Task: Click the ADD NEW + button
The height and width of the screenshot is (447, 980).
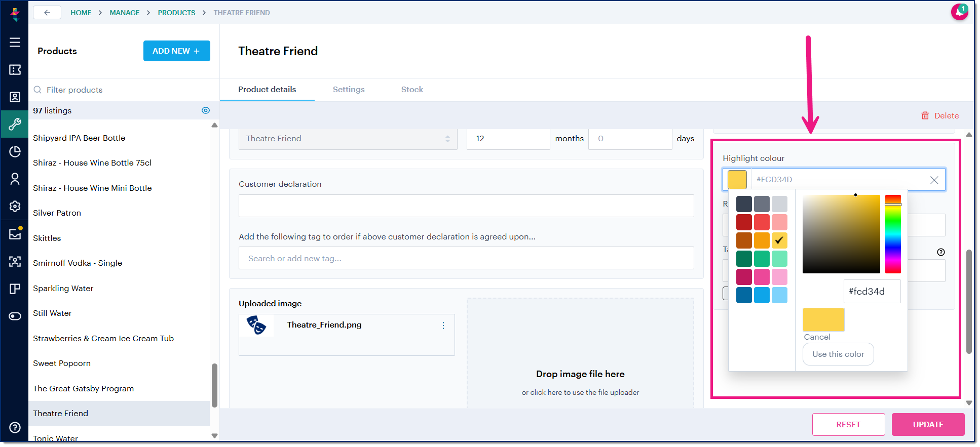Action: tap(176, 51)
